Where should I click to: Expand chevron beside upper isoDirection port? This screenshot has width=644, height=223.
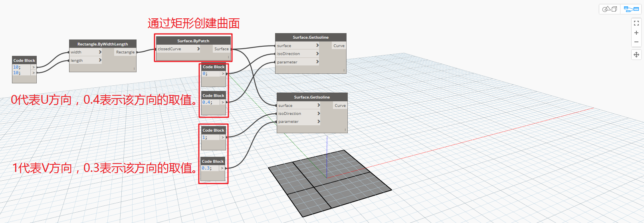[317, 53]
